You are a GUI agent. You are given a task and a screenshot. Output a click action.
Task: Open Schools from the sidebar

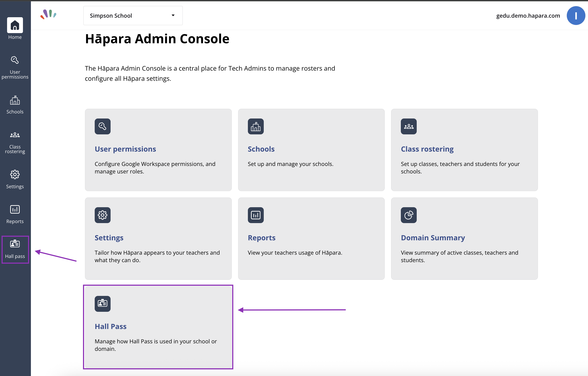[x=15, y=105]
